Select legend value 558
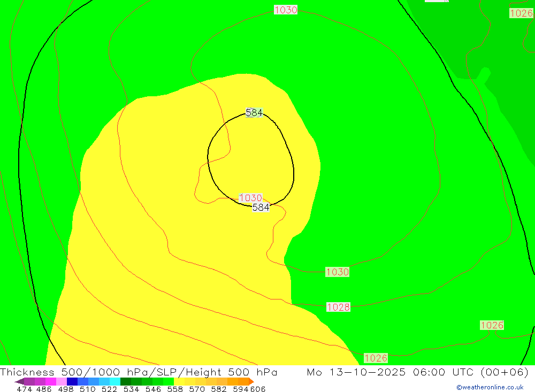Image resolution: width=535 pixels, height=392 pixels. point(175,389)
